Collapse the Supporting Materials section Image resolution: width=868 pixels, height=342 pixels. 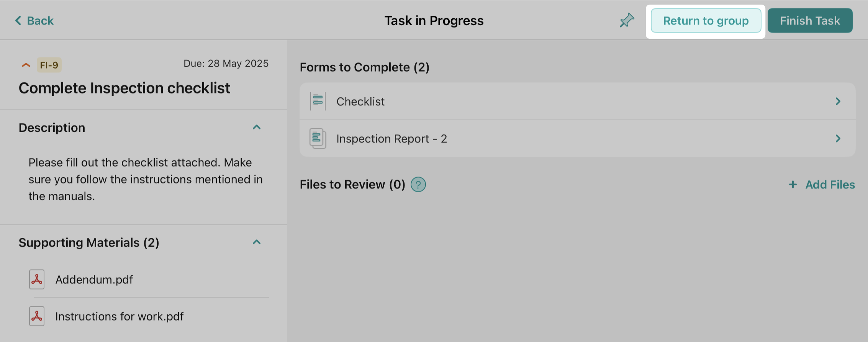(257, 242)
